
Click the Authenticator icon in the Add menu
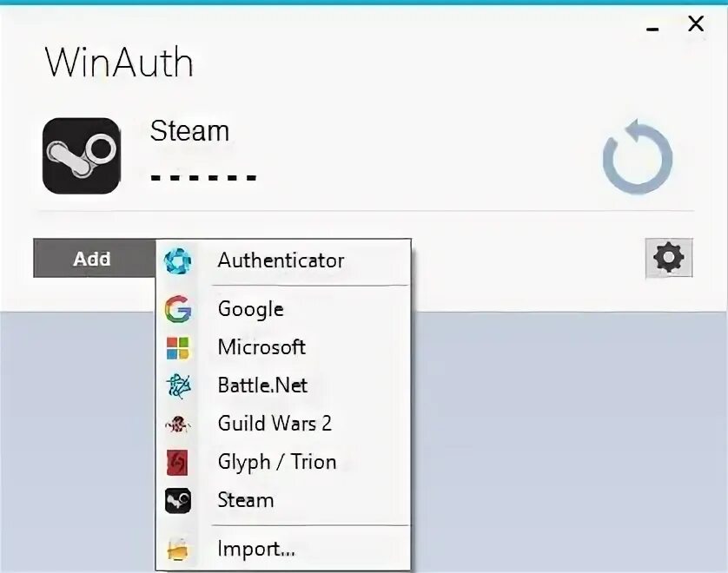coord(179,260)
